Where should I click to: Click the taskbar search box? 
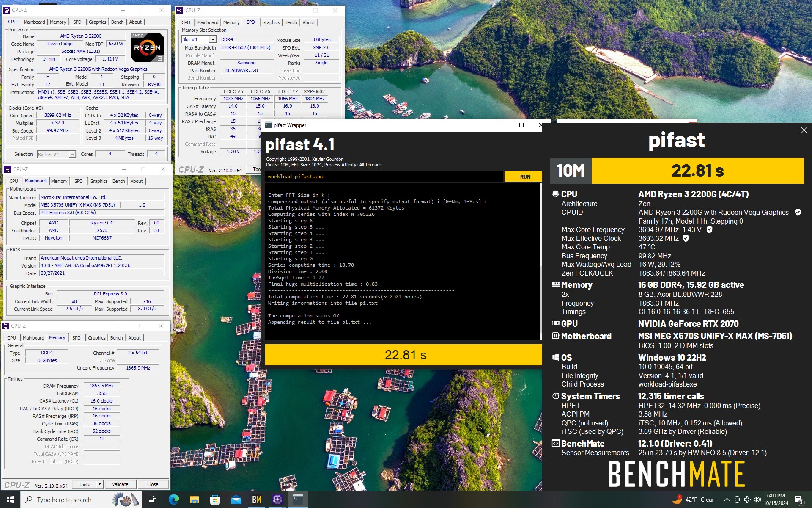click(x=81, y=500)
